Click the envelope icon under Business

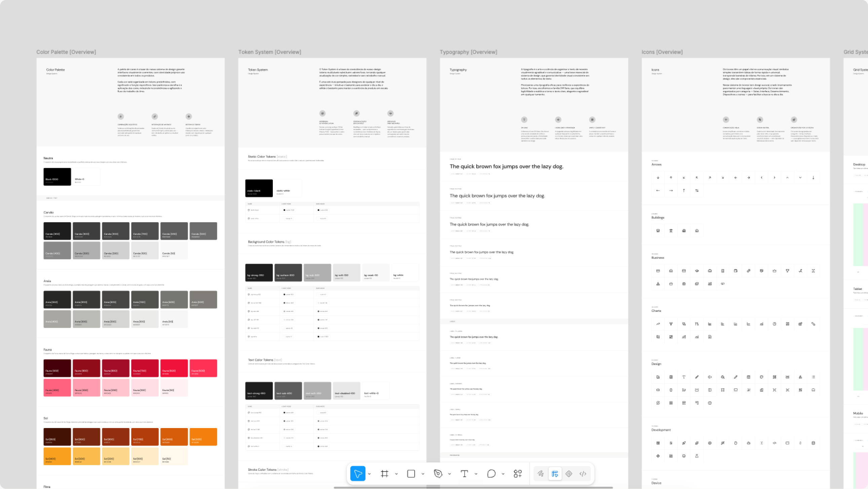[684, 271]
